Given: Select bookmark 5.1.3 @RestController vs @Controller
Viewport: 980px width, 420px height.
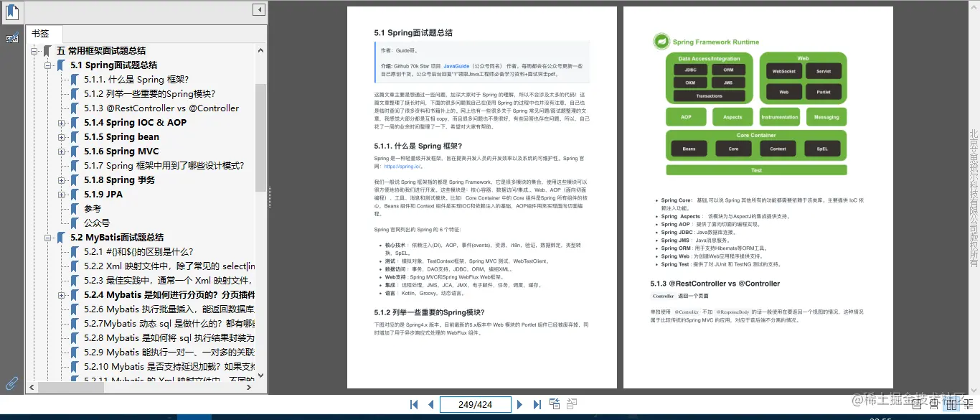Looking at the screenshot, I should click(161, 108).
